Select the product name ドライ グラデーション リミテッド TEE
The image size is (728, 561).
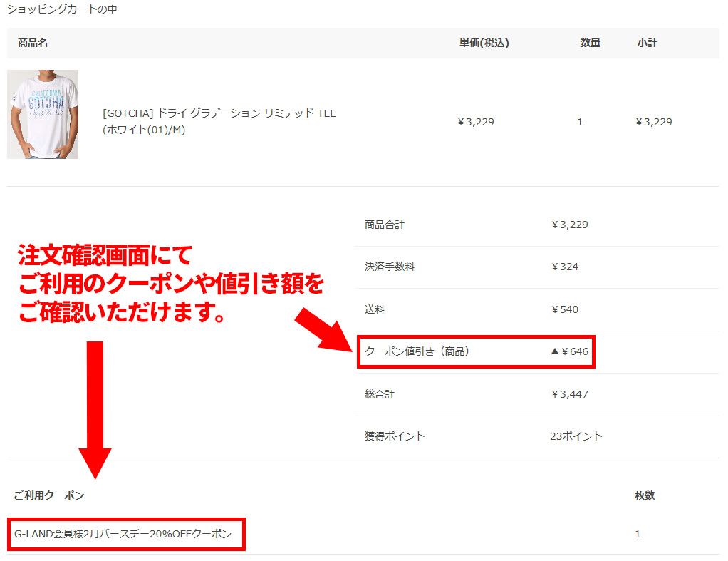(219, 113)
